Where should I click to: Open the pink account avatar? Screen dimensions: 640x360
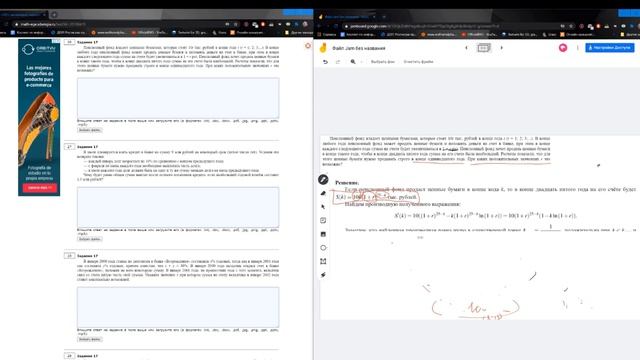[563, 48]
